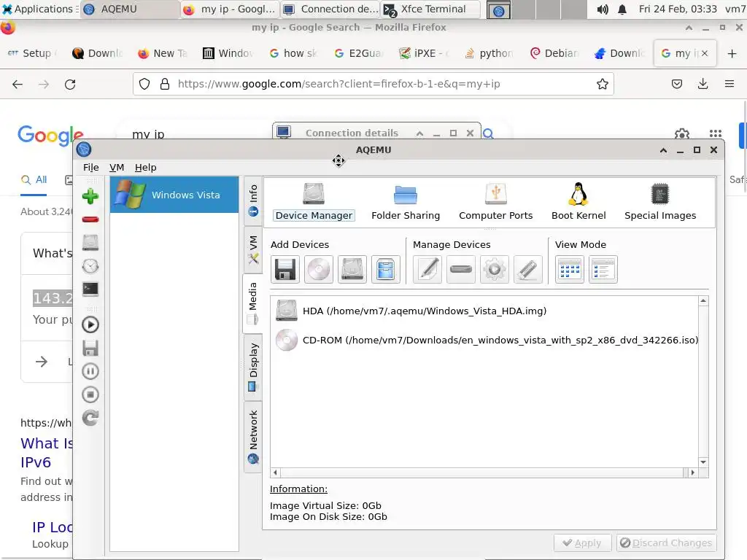Add a new VM with green plus icon
The height and width of the screenshot is (560, 747).
[x=90, y=195]
